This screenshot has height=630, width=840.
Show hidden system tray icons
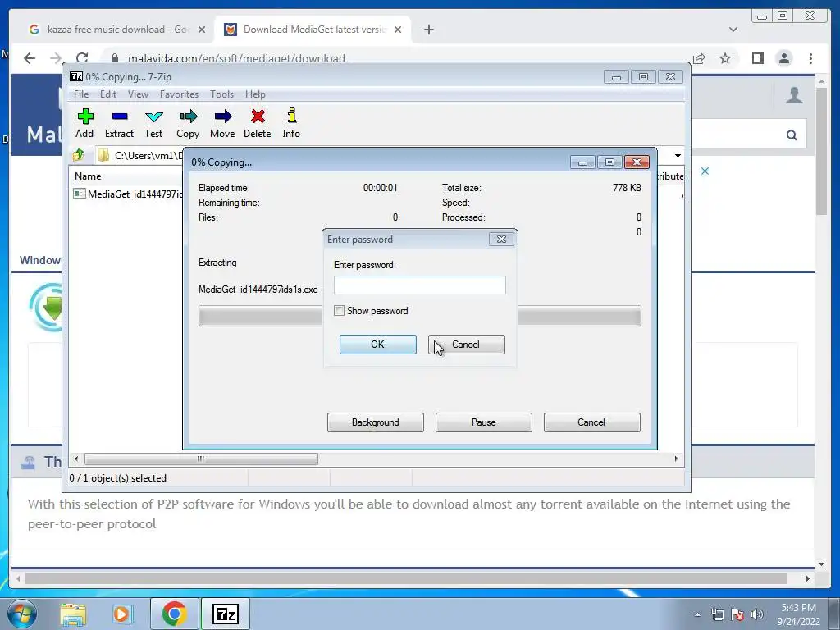click(x=697, y=614)
